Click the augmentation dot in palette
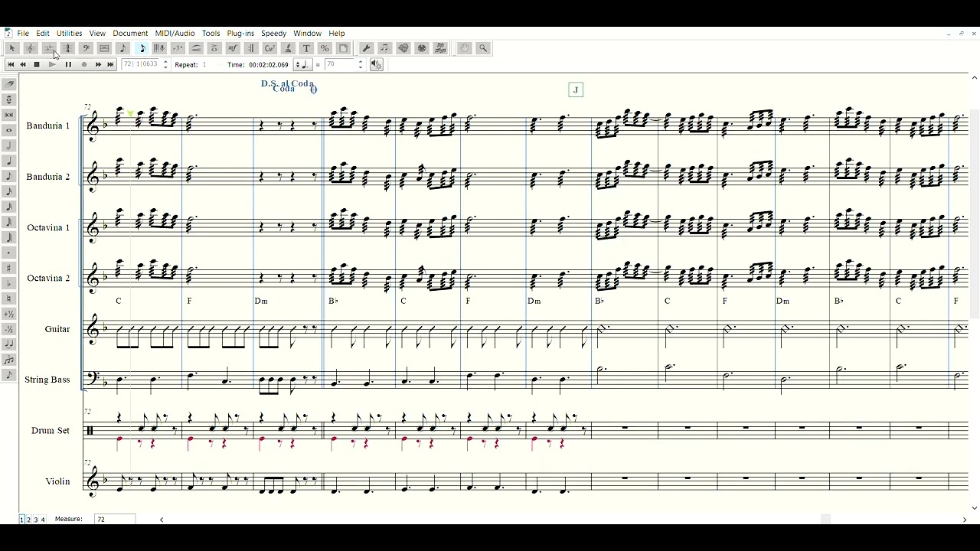 tap(9, 253)
